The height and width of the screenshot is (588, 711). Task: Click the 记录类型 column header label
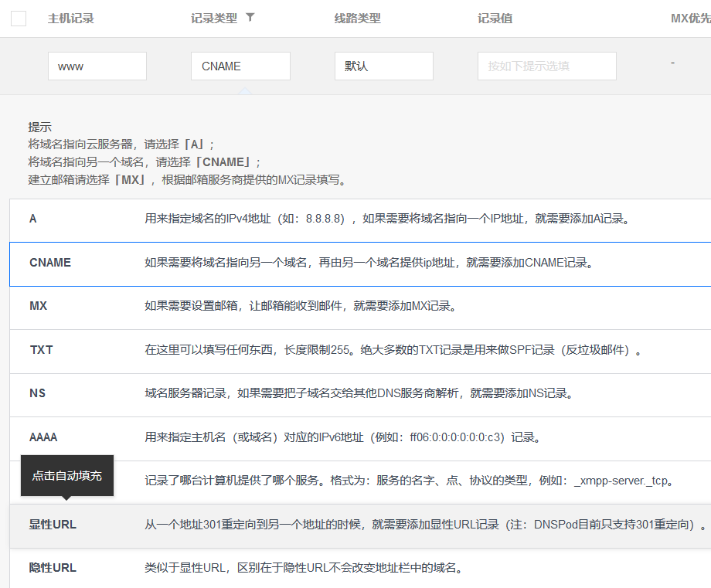coord(214,19)
